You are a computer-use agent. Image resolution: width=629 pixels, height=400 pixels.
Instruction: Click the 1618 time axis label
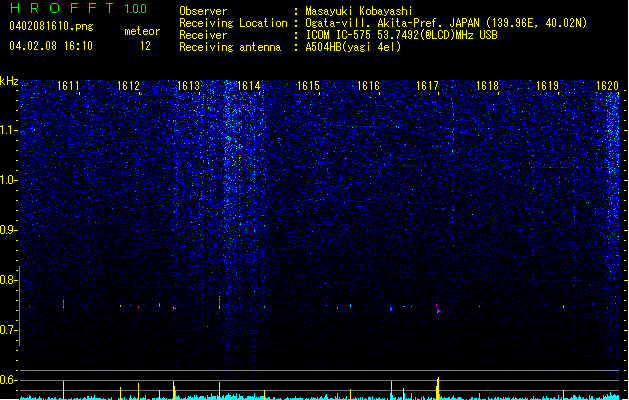click(487, 86)
